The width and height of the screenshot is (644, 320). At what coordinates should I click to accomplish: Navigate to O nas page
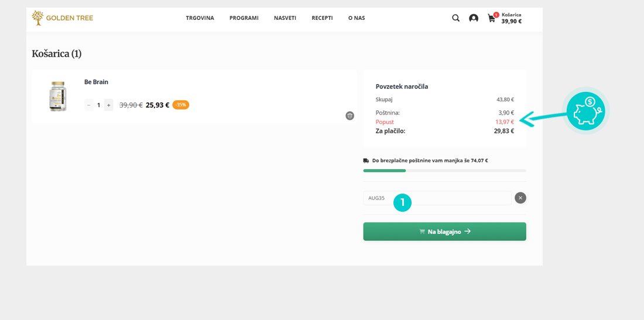[357, 18]
